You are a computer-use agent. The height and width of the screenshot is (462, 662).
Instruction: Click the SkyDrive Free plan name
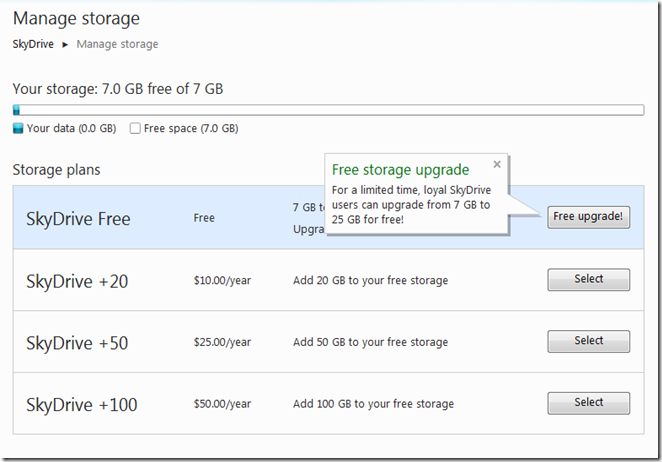(78, 219)
